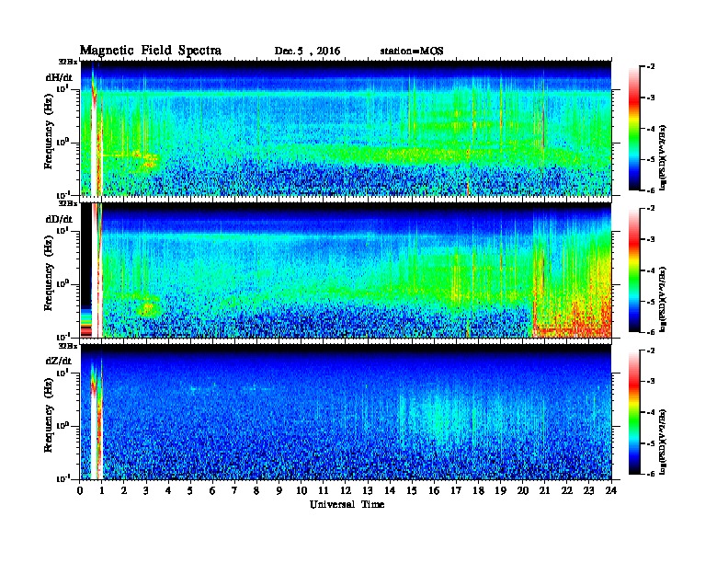728x563 pixels.
Task: Click the 10^0 frequency tick of dH/dt panel
Action: 63,143
